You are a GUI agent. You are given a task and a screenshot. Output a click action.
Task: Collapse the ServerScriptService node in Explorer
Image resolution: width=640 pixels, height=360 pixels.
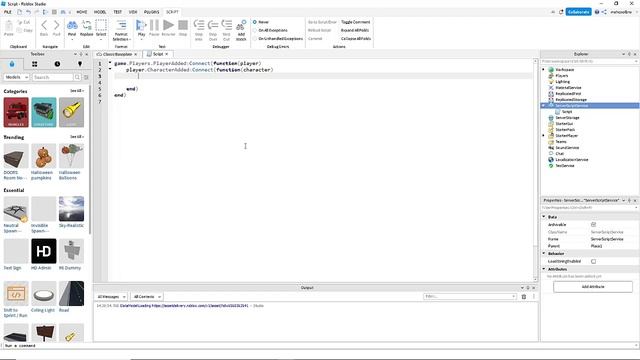(543, 105)
